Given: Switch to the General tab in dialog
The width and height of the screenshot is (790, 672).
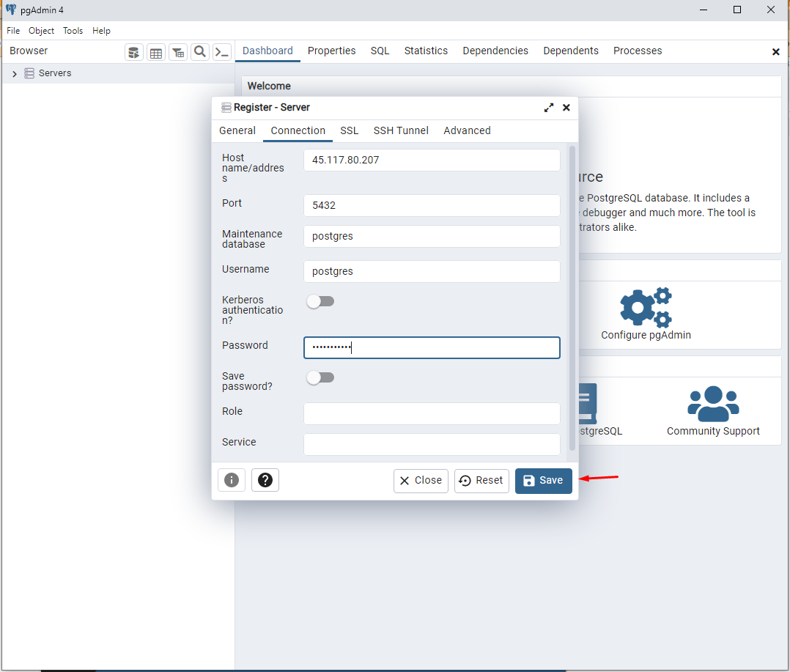Looking at the screenshot, I should [x=237, y=131].
